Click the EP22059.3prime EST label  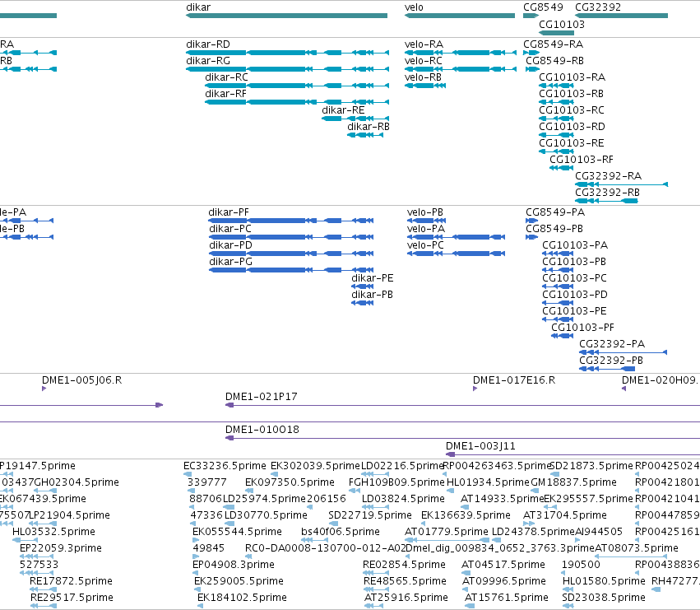coord(61,548)
